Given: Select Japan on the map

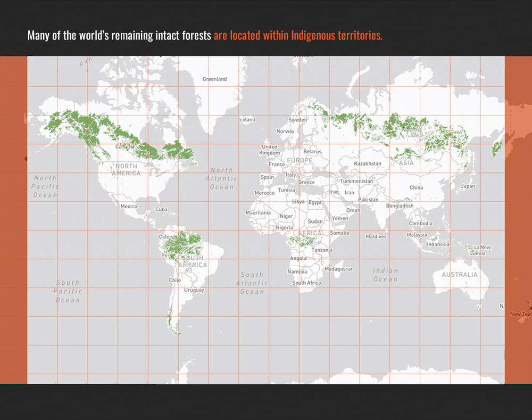Looking at the screenshot, I should click(x=469, y=186).
